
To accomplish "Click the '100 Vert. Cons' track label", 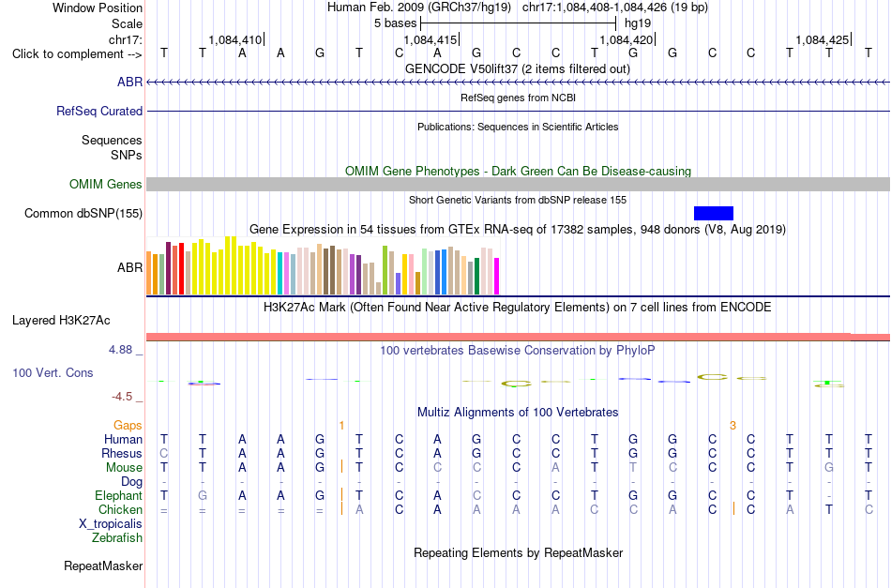I will point(53,372).
